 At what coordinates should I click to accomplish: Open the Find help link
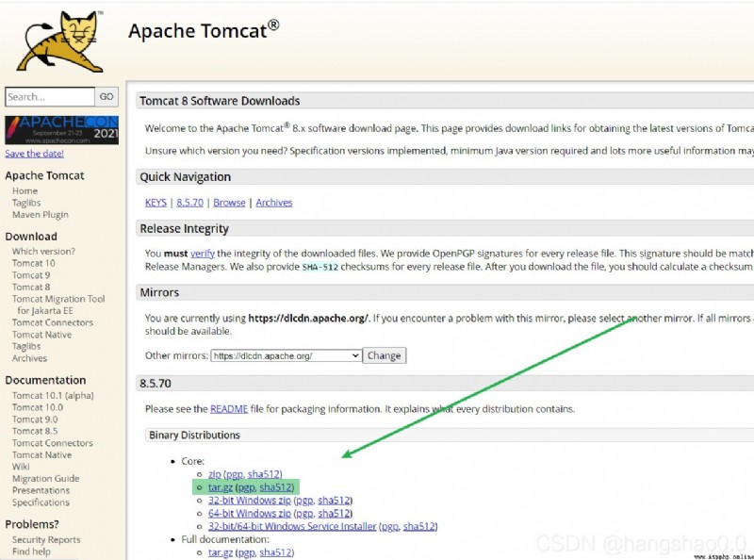[31, 552]
